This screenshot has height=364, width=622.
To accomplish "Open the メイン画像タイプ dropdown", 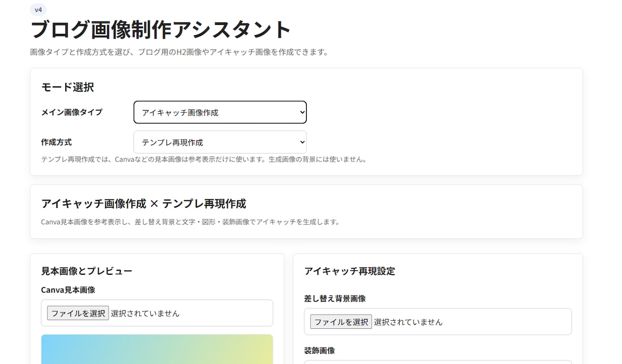I will pos(220,112).
